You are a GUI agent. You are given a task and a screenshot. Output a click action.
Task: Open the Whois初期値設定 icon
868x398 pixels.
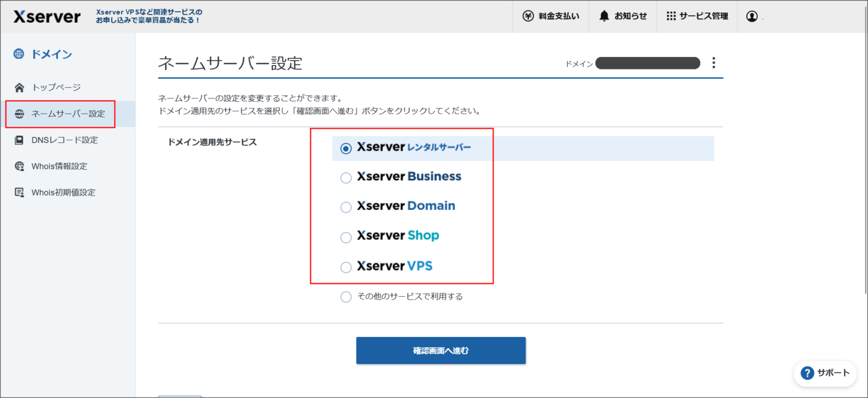(x=20, y=192)
